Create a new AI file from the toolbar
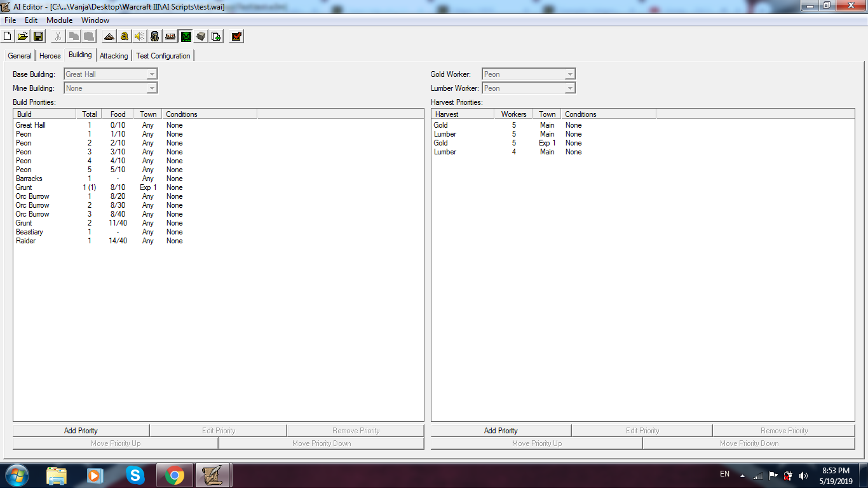 [8, 36]
